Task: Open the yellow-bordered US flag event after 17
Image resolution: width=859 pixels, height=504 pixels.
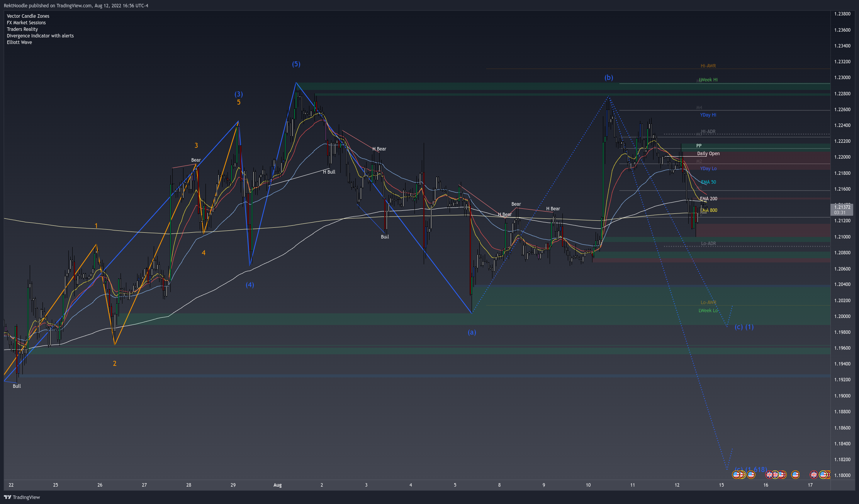Action: click(x=823, y=475)
